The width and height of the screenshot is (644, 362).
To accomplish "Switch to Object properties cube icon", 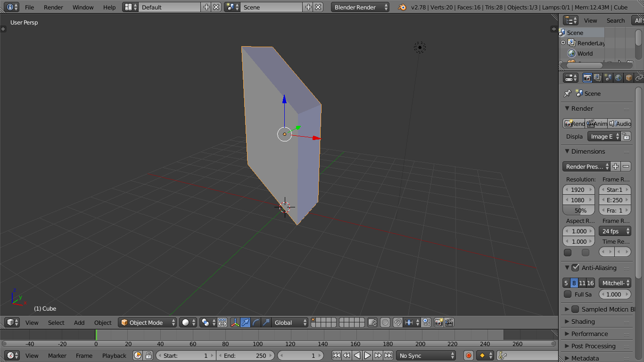I will tap(629, 77).
